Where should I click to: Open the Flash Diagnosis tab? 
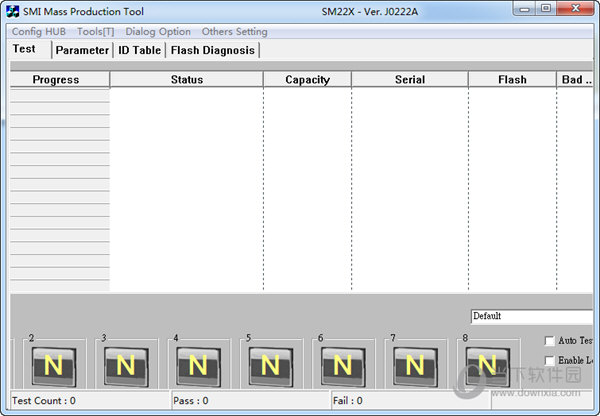213,50
